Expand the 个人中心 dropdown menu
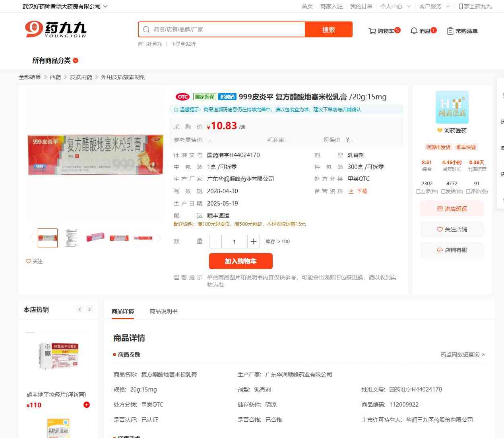The width and height of the screenshot is (504, 438). 395,6
